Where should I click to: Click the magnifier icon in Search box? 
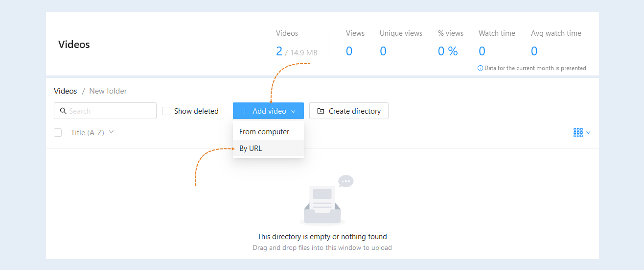click(63, 111)
